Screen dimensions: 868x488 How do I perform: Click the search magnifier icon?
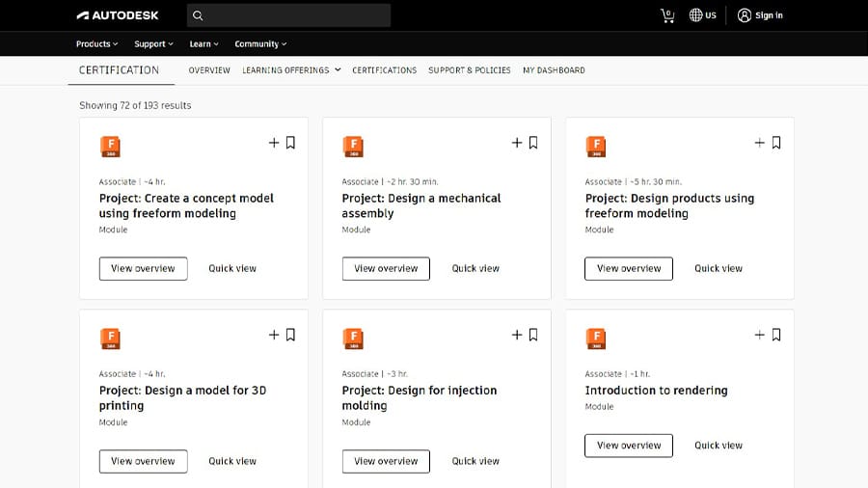tap(198, 15)
